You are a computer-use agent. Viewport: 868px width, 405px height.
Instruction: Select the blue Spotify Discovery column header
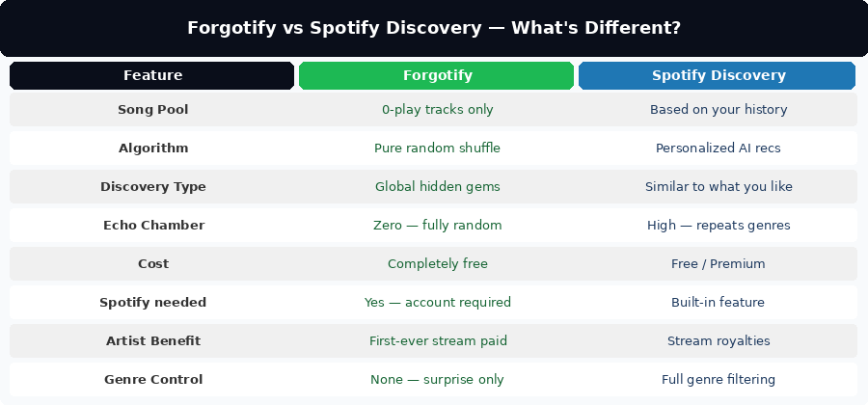tap(718, 75)
